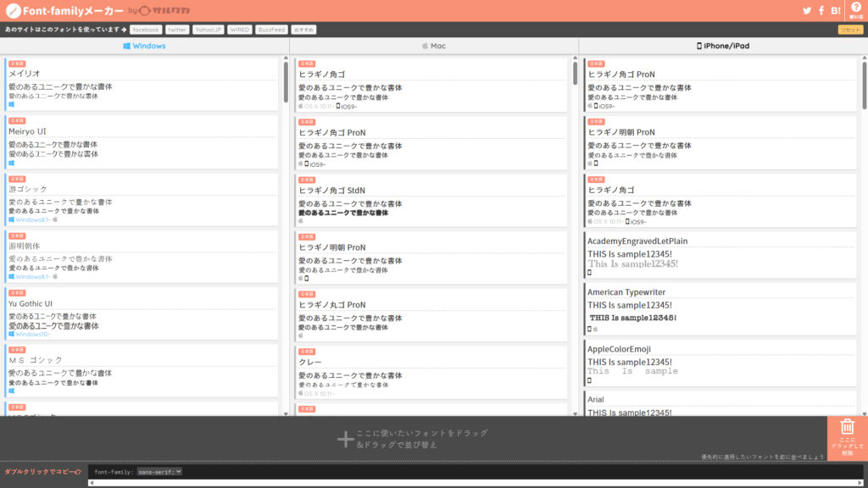Select the Arial font card
Image resolution: width=868 pixels, height=488 pixels.
coord(721,404)
